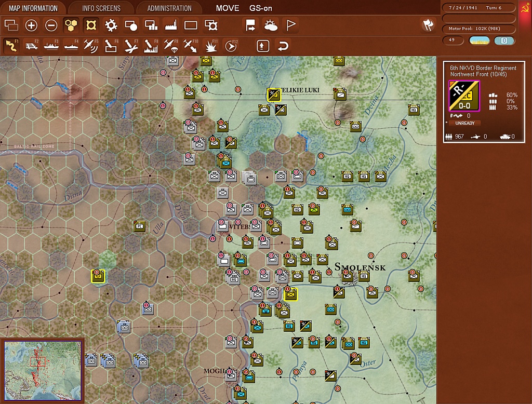Toggle the factory display icon
Image resolution: width=532 pixels, height=404 pixels.
(171, 25)
